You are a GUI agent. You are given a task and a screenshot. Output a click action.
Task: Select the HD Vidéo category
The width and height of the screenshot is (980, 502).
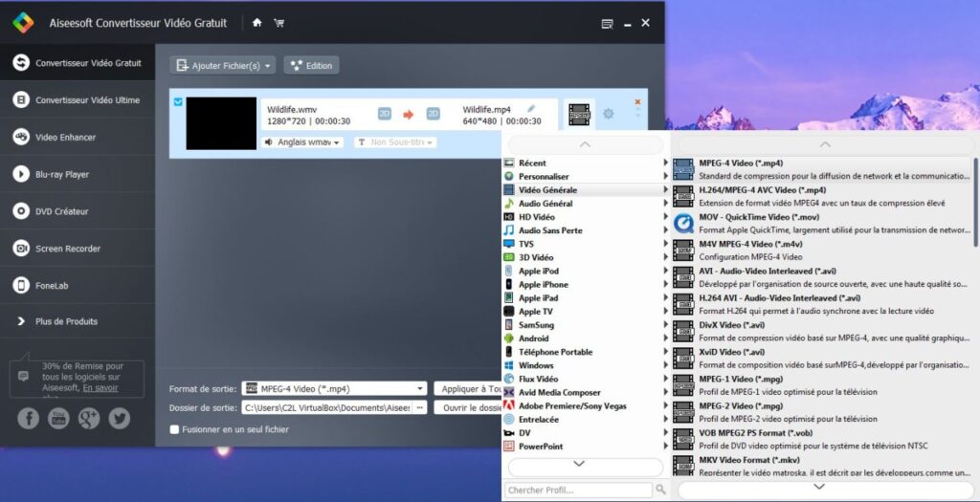point(586,217)
